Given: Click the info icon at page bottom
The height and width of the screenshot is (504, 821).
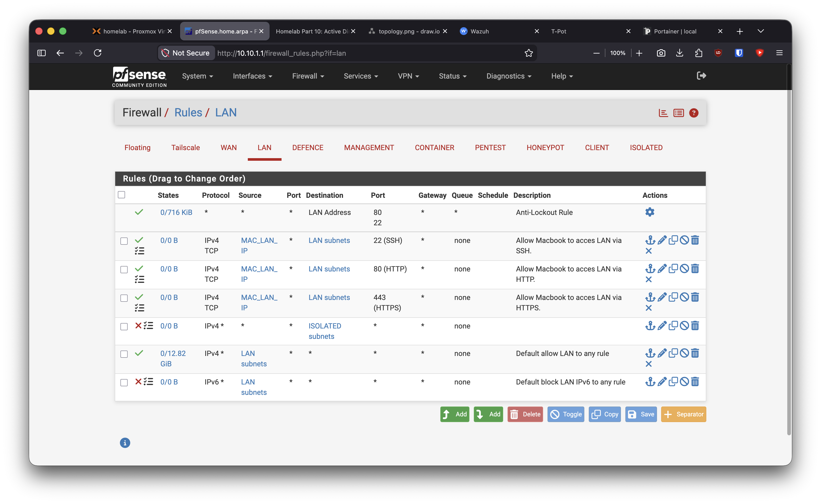Looking at the screenshot, I should 125,443.
